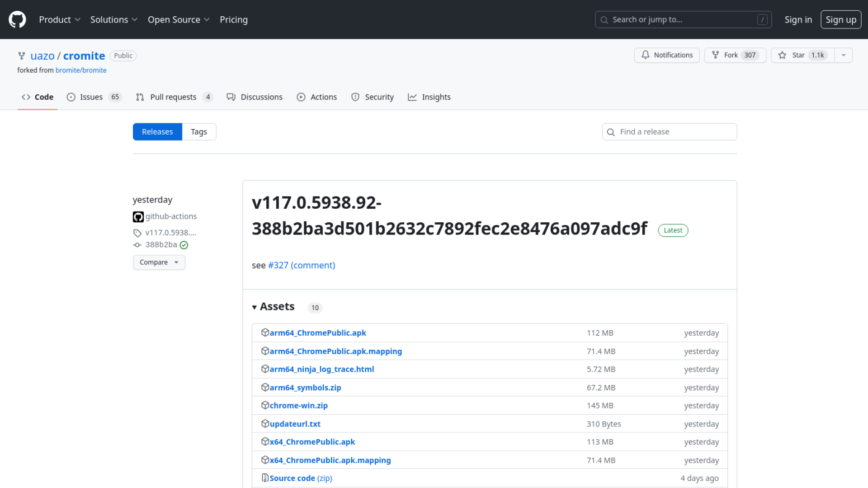The height and width of the screenshot is (488, 868).
Task: Click the package icon beside chrome-win.zip
Action: [x=265, y=405]
